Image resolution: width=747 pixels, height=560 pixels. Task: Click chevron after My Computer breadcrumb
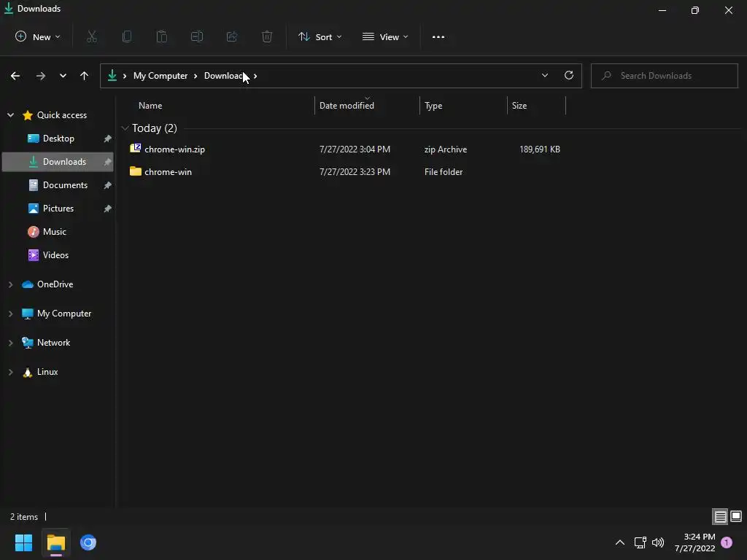(196, 76)
